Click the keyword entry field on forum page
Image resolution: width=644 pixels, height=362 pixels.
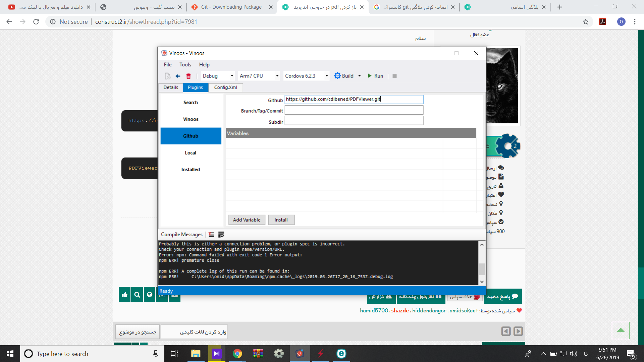(x=194, y=332)
